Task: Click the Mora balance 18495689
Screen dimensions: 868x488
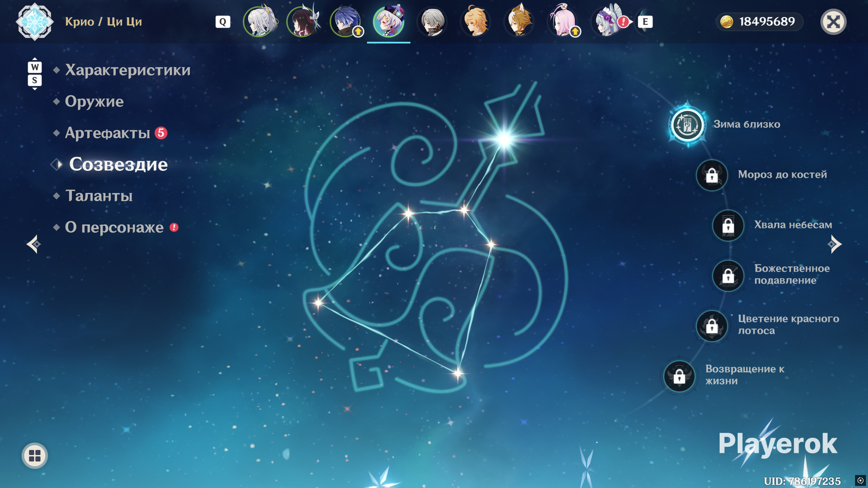Action: [x=759, y=22]
